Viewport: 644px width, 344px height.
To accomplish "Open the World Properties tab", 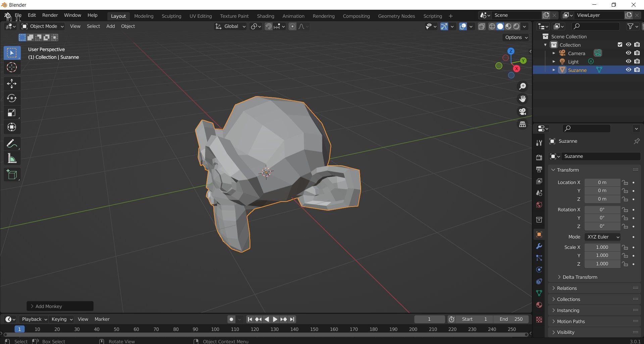I will [539, 205].
